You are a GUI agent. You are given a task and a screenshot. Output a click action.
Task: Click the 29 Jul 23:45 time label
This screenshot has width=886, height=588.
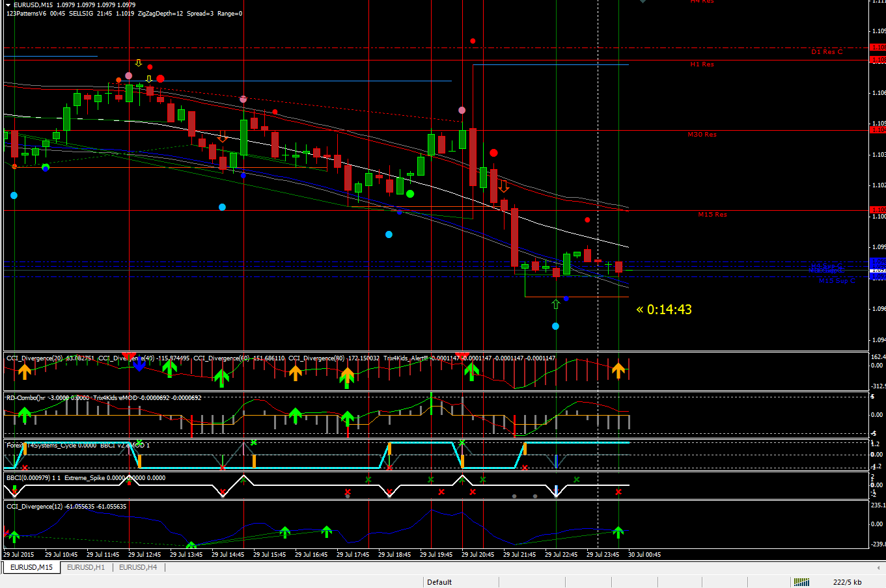point(603,555)
